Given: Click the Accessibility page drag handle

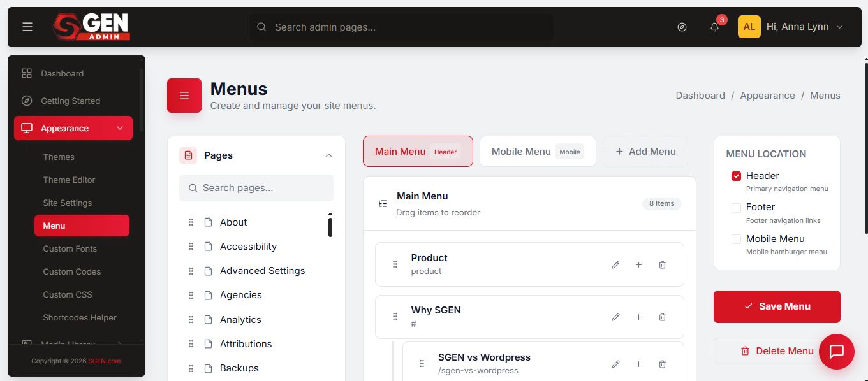Looking at the screenshot, I should click(x=191, y=247).
